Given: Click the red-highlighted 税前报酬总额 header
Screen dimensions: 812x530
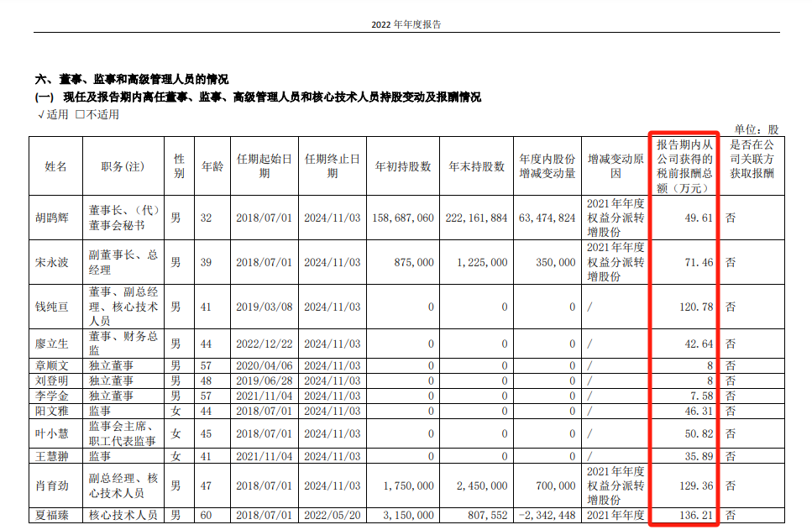Looking at the screenshot, I should click(684, 166).
